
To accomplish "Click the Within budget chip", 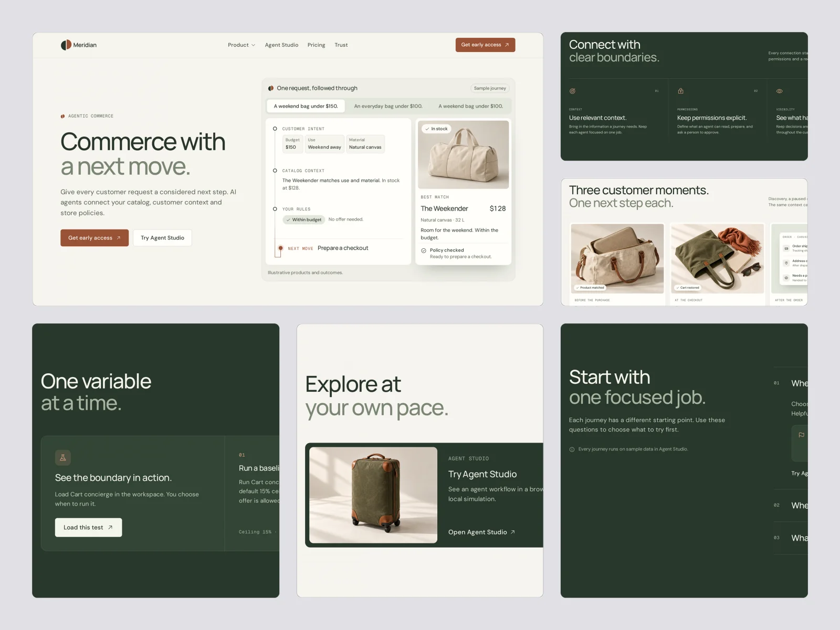I will point(304,219).
